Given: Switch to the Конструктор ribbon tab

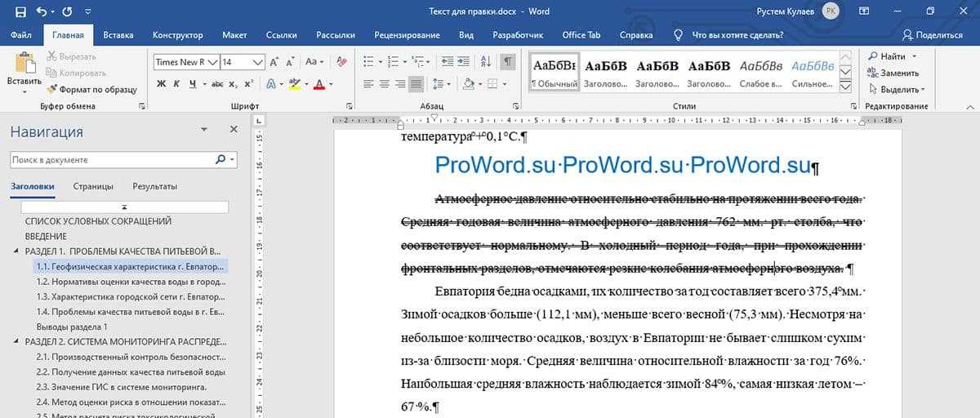Looking at the screenshot, I should pyautogui.click(x=177, y=35).
